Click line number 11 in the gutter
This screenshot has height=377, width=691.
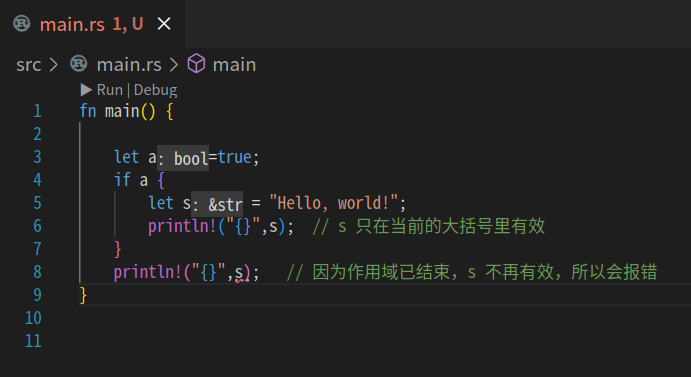[33, 341]
